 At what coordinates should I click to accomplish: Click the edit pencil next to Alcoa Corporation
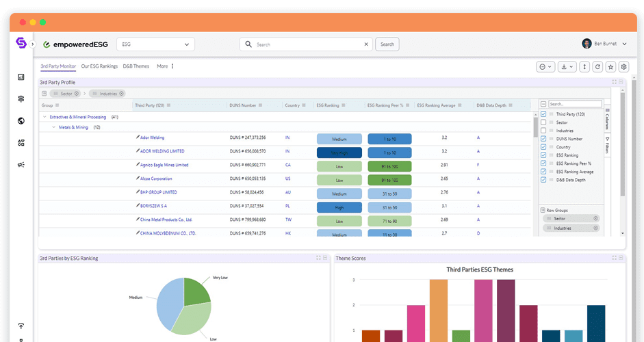138,179
